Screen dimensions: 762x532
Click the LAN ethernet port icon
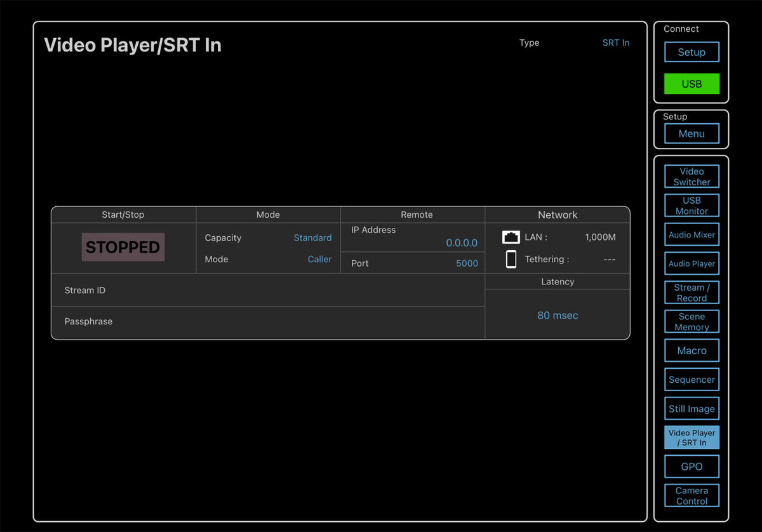[511, 237]
